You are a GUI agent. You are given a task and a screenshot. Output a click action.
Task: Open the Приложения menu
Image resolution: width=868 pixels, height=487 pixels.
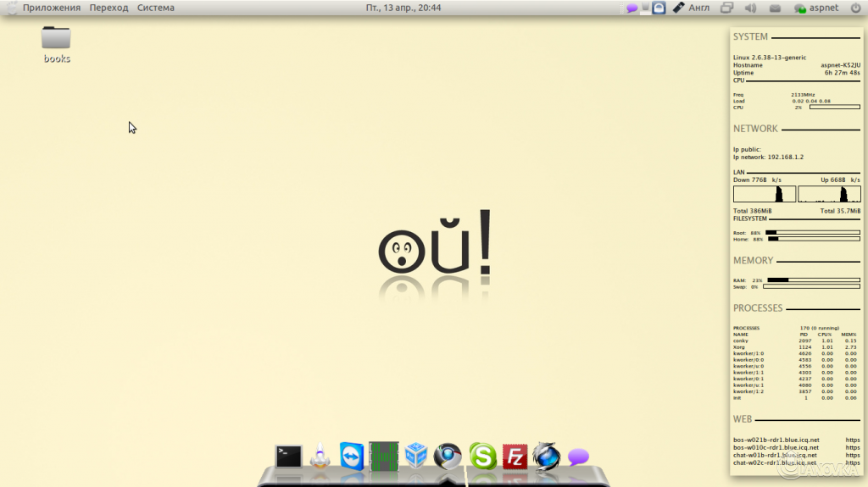[x=52, y=8]
